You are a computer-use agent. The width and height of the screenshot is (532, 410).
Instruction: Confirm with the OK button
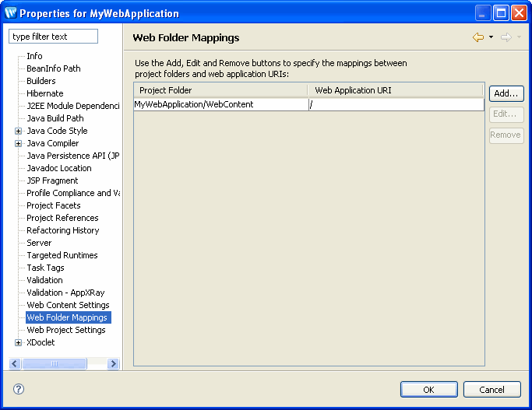[429, 389]
